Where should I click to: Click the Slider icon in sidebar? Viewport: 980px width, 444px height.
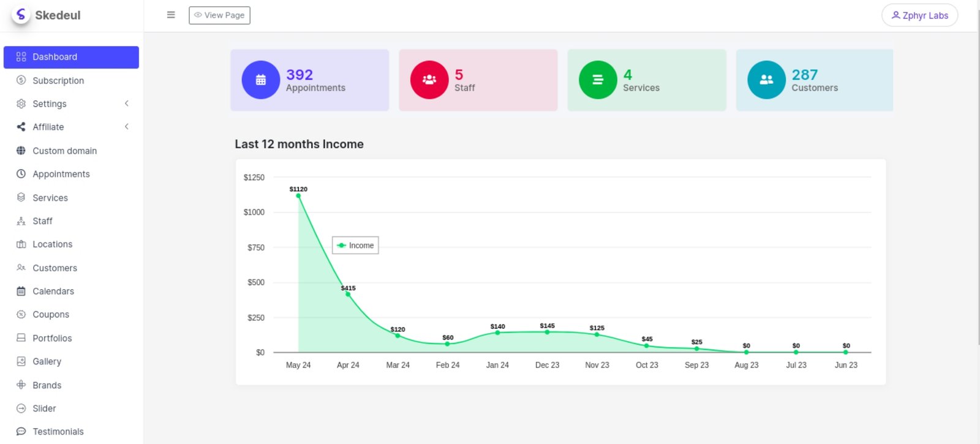21,408
